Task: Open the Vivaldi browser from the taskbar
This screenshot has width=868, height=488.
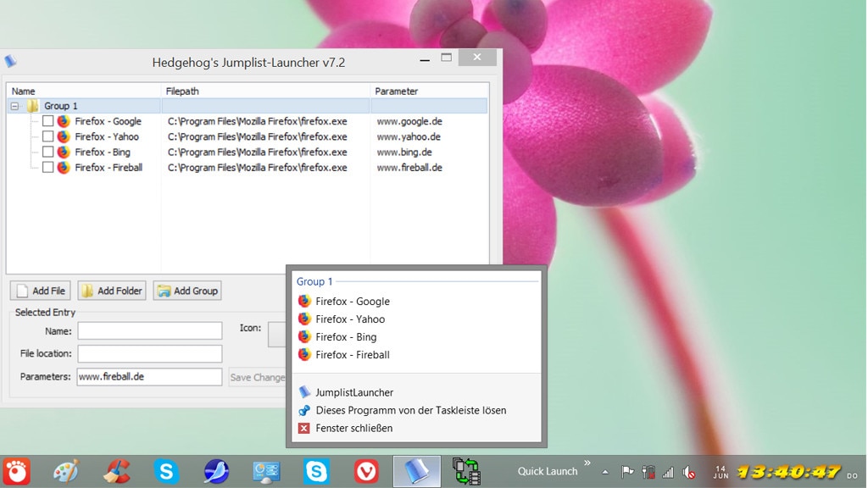Action: click(x=366, y=471)
